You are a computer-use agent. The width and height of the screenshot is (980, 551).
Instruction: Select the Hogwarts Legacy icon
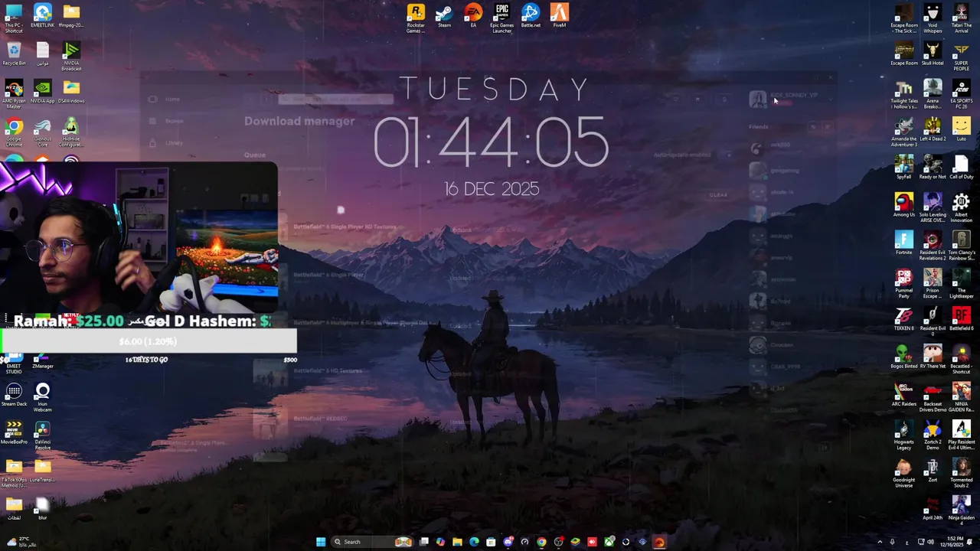(x=903, y=435)
